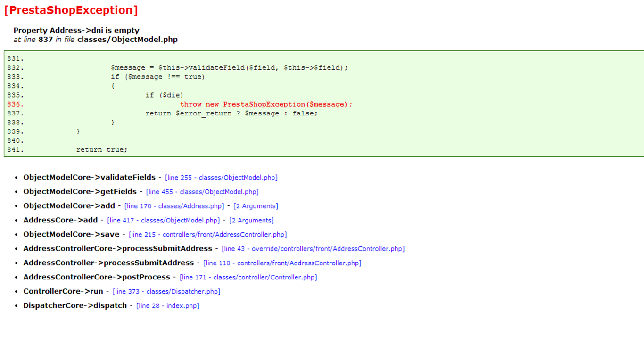Follow the line 170 classes/Address.php link

point(174,206)
